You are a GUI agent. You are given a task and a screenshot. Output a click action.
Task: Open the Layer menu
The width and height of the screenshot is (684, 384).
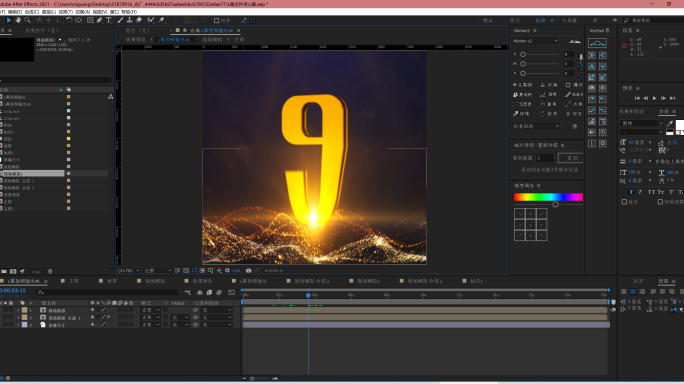click(48, 12)
